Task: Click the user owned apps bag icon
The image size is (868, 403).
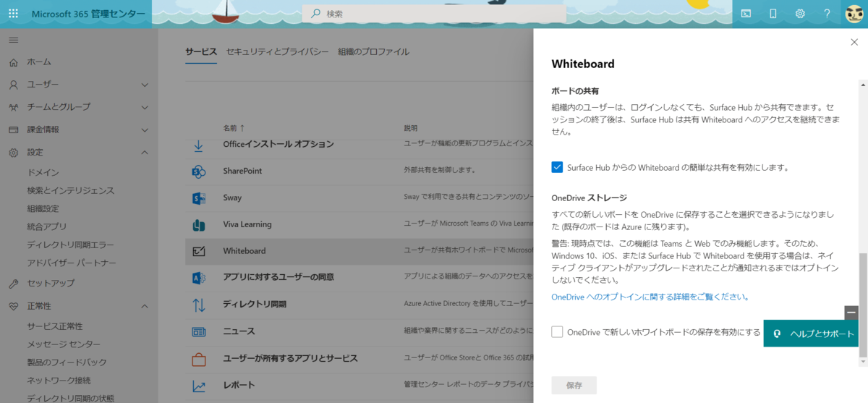Action: click(199, 358)
